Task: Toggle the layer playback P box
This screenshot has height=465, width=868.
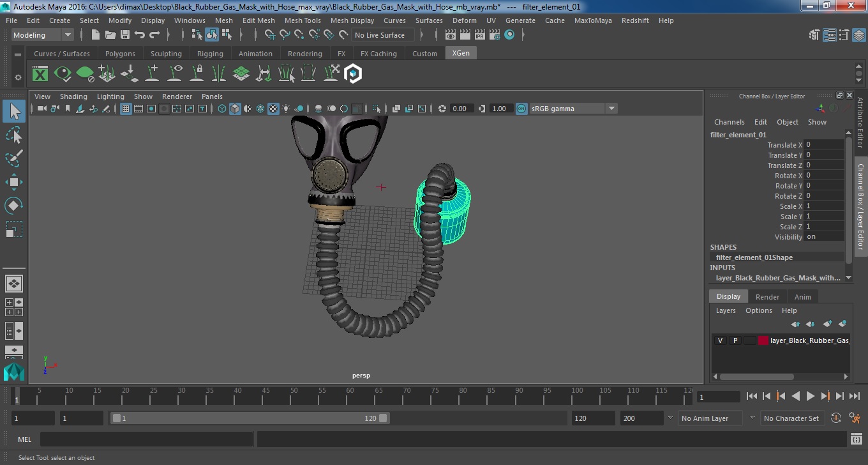Action: tap(735, 340)
